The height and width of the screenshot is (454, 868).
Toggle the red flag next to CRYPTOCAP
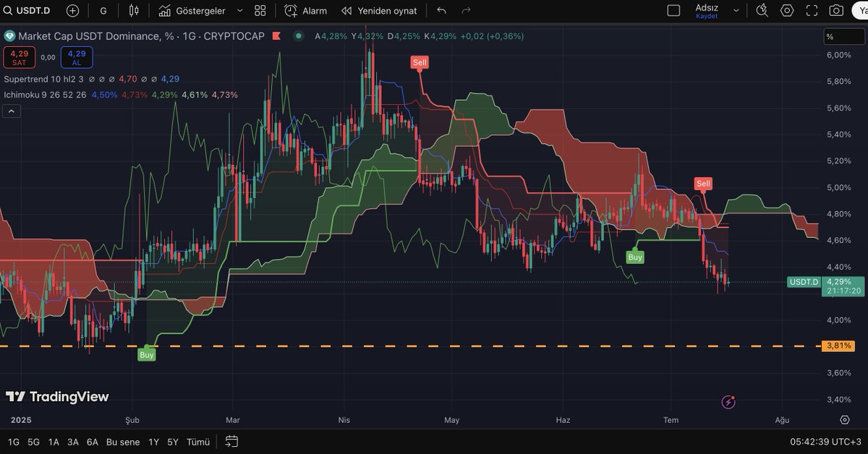tap(276, 36)
